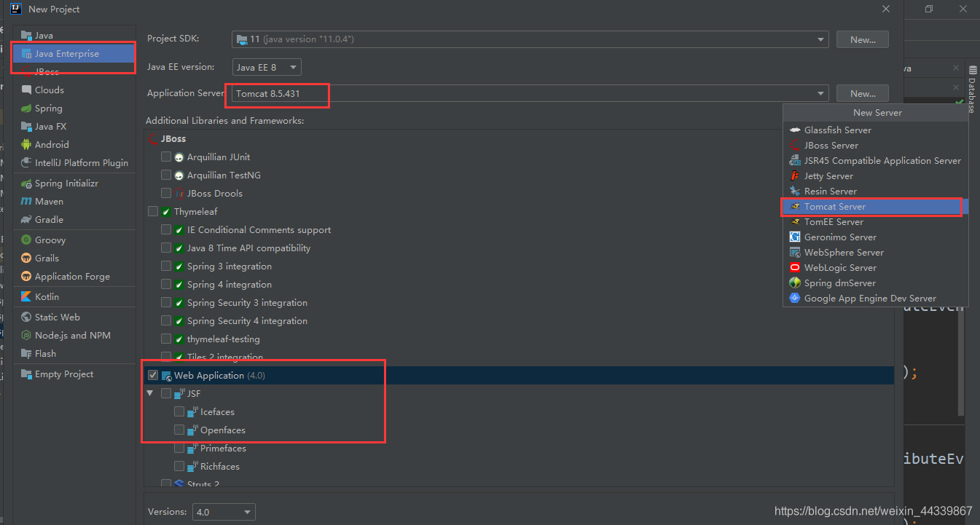The height and width of the screenshot is (525, 980).
Task: Select Java Enterprise project type
Action: [x=74, y=53]
